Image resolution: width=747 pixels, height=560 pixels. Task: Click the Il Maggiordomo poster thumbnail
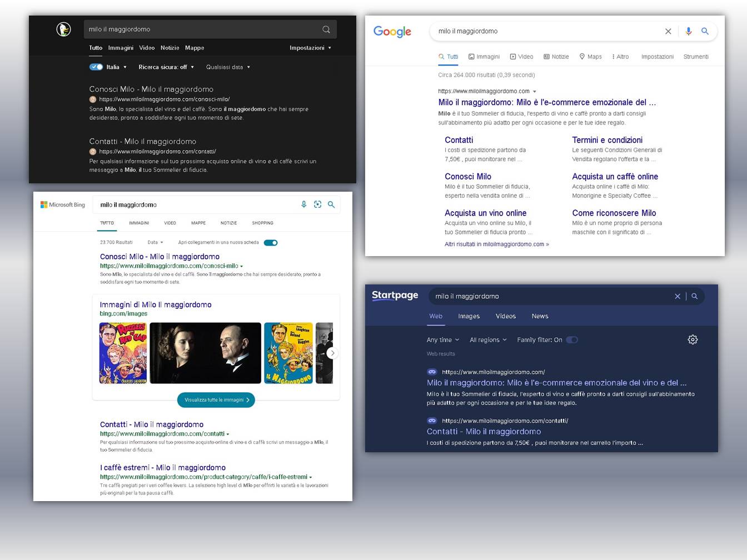tap(288, 353)
